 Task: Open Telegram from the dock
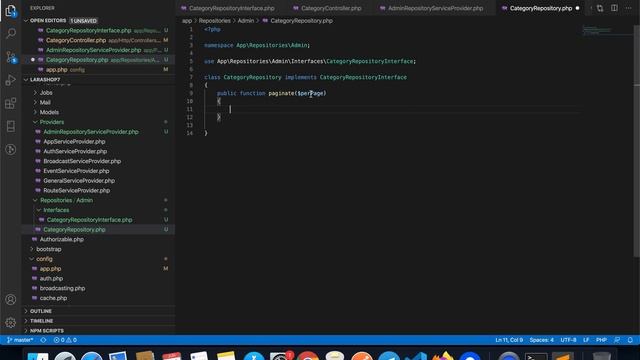[x=389, y=356]
